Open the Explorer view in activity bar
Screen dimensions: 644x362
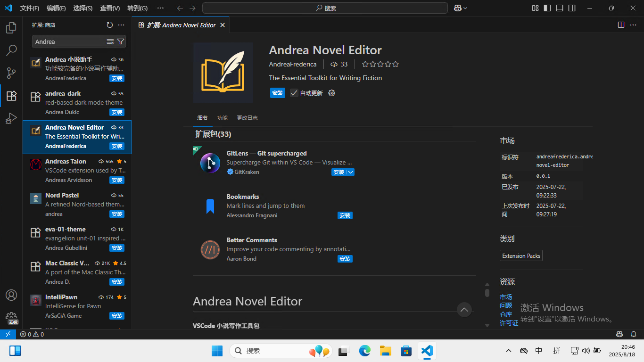[x=11, y=28]
